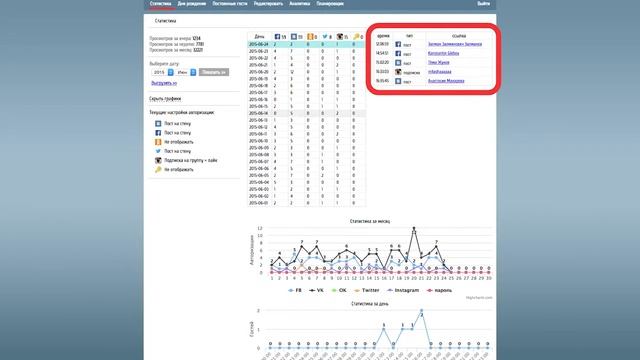The height and width of the screenshot is (360, 640).
Task: Click Twitter icon in authorization settings list
Action: pos(158,151)
